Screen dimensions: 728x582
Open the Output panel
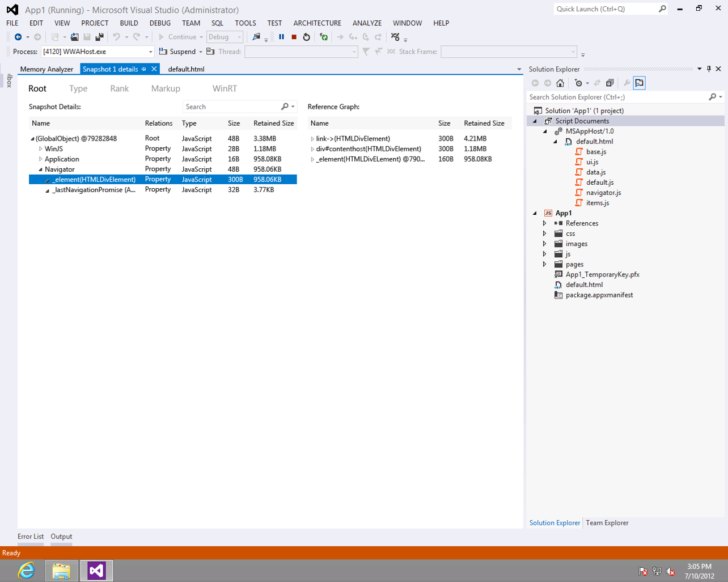(x=61, y=537)
